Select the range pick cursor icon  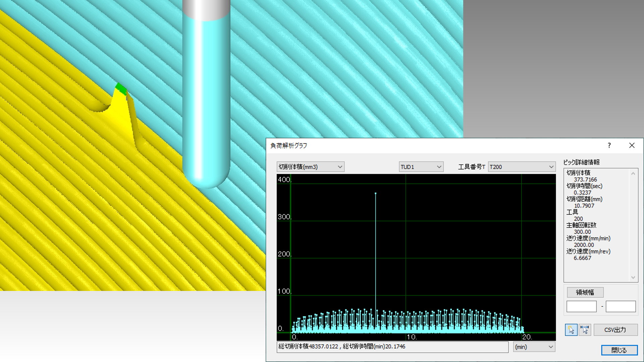tap(585, 330)
